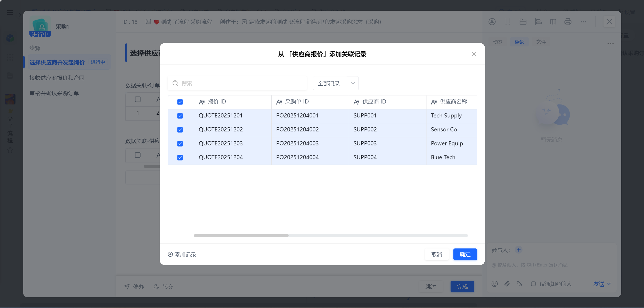Toggle the 仅通知@的人 checkbox
644x308 pixels.
tap(533, 284)
